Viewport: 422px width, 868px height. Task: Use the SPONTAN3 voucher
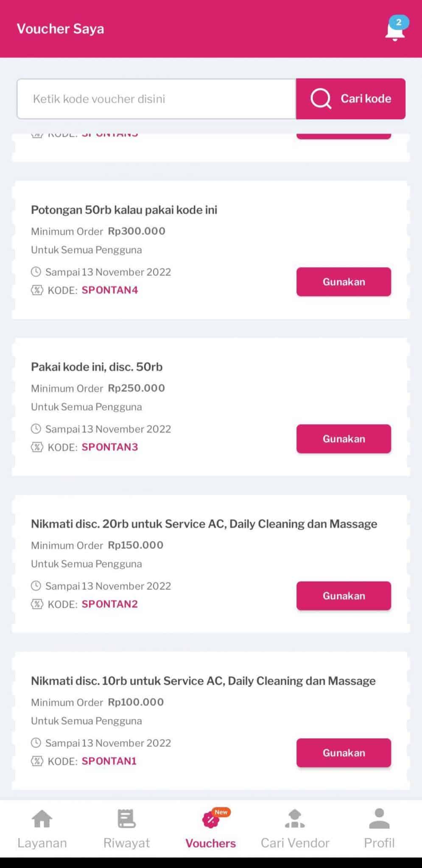coord(344,439)
